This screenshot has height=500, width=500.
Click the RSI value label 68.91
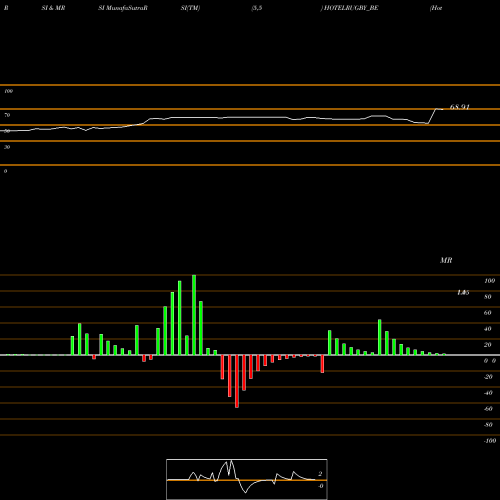coord(459,107)
